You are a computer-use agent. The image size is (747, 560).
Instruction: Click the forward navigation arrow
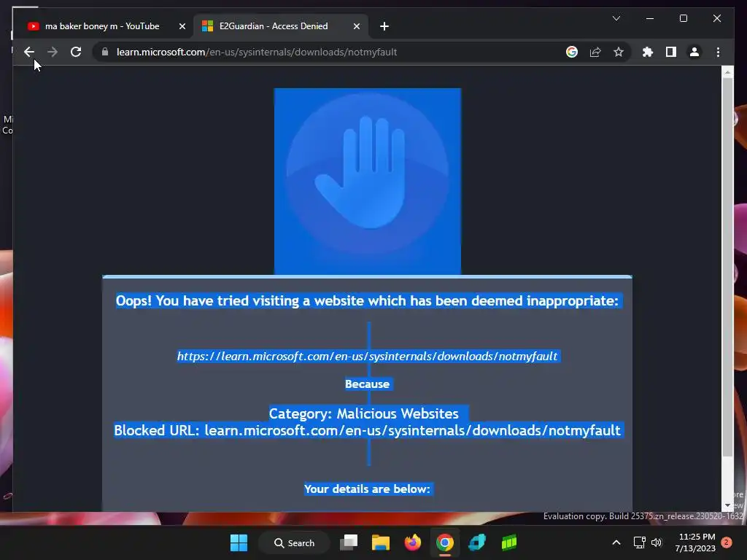click(53, 52)
